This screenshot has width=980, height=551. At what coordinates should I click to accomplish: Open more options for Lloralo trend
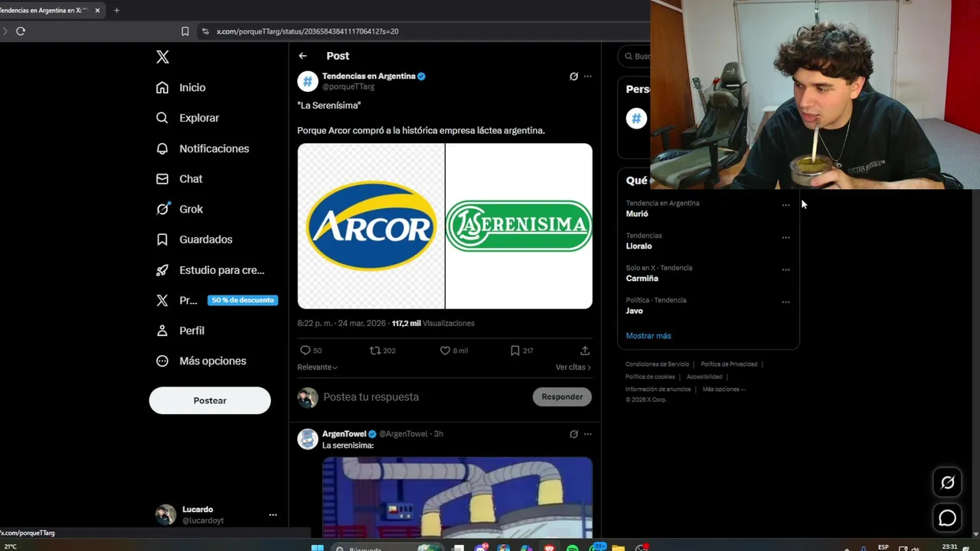pos(786,237)
